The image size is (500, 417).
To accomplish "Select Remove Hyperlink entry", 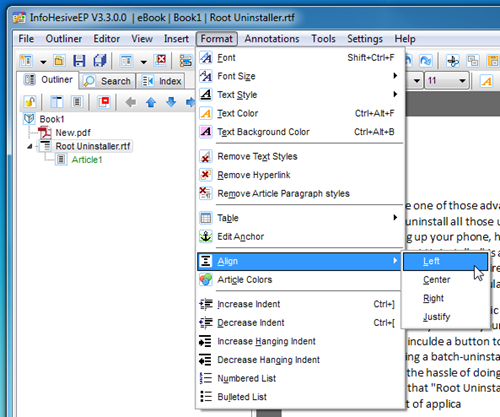I will pos(300,175).
